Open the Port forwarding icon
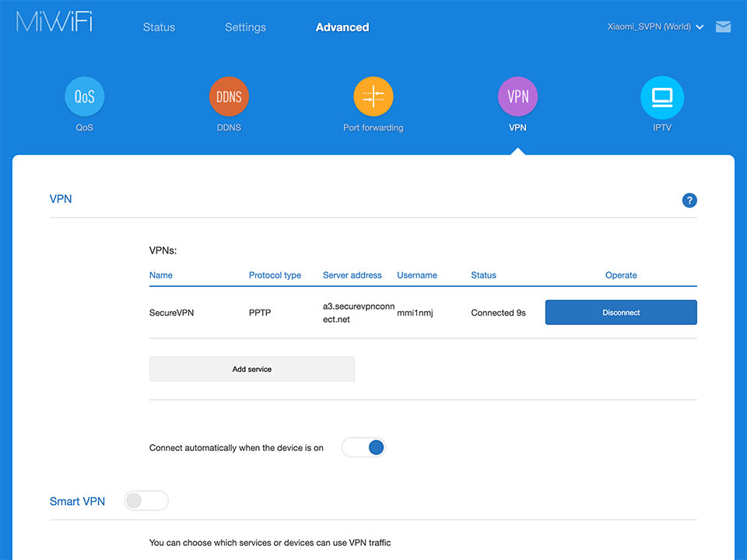747x560 pixels. pos(373,97)
